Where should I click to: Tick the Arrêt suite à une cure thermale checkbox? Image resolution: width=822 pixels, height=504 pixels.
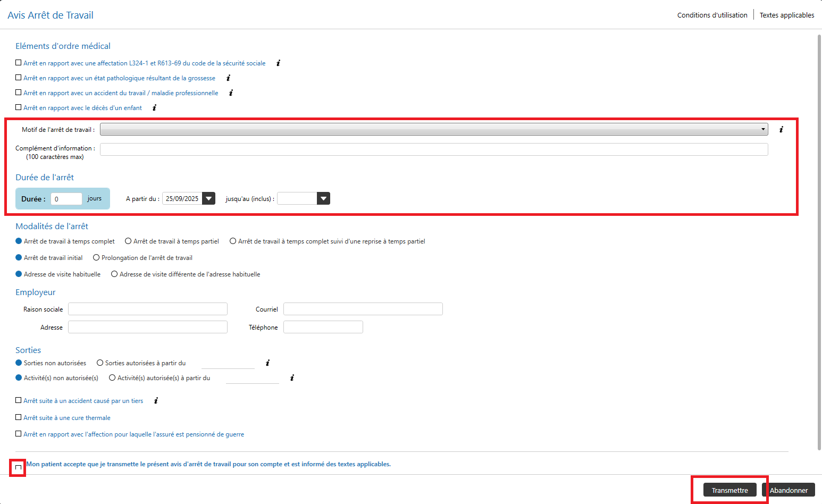19,418
